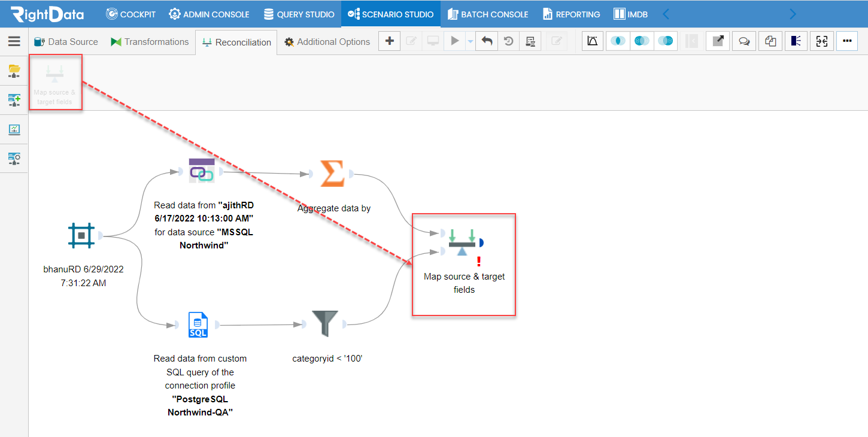Open BATCH CONSOLE in the top navigation
This screenshot has width=868, height=437.
click(487, 14)
